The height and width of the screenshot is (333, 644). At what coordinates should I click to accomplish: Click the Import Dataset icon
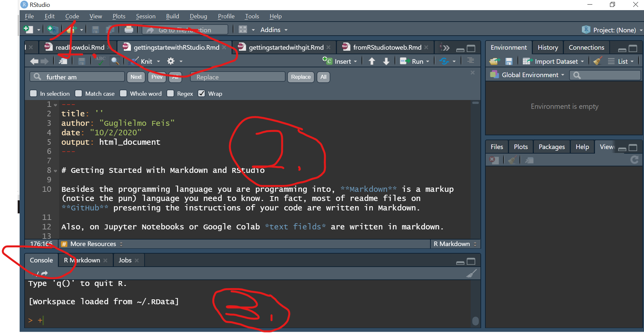[x=528, y=61]
